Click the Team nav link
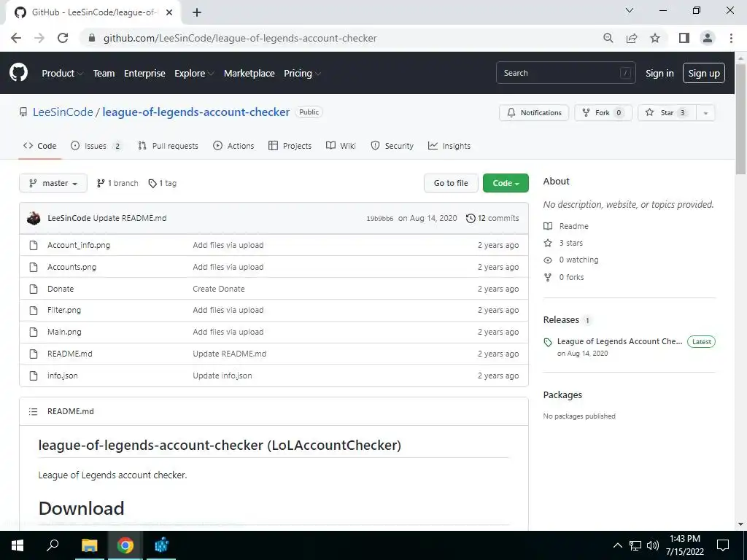 click(104, 74)
